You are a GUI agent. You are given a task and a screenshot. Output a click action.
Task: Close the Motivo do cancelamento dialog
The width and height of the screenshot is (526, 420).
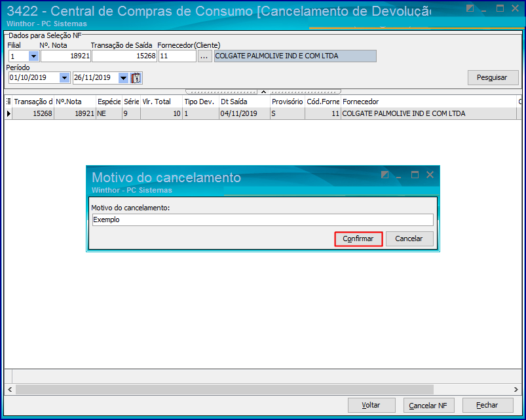pyautogui.click(x=430, y=175)
